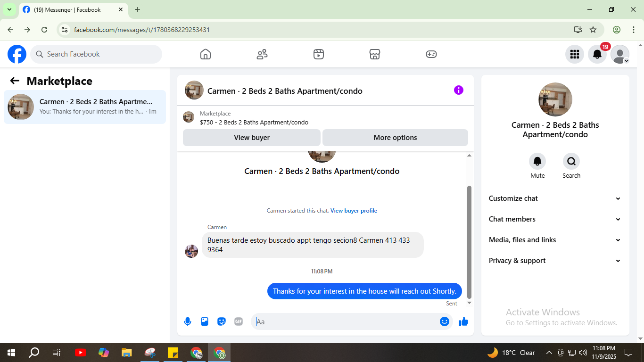644x362 pixels.
Task: Click the address bar URL
Action: tap(142, 30)
